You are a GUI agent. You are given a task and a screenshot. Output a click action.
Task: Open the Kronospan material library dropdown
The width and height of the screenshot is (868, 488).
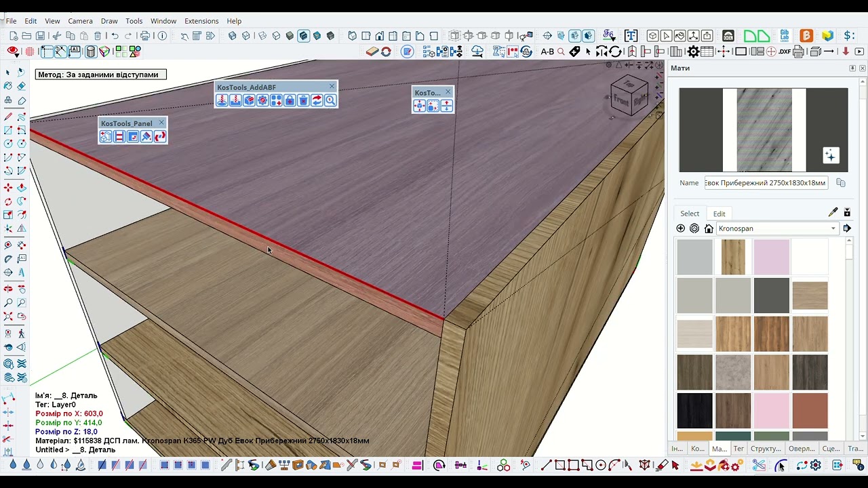777,228
